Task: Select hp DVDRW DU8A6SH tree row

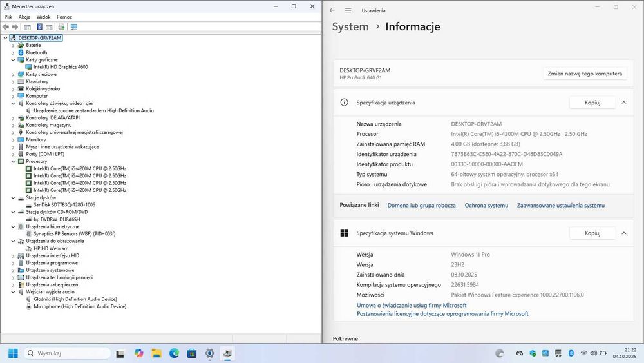Action: tap(57, 219)
